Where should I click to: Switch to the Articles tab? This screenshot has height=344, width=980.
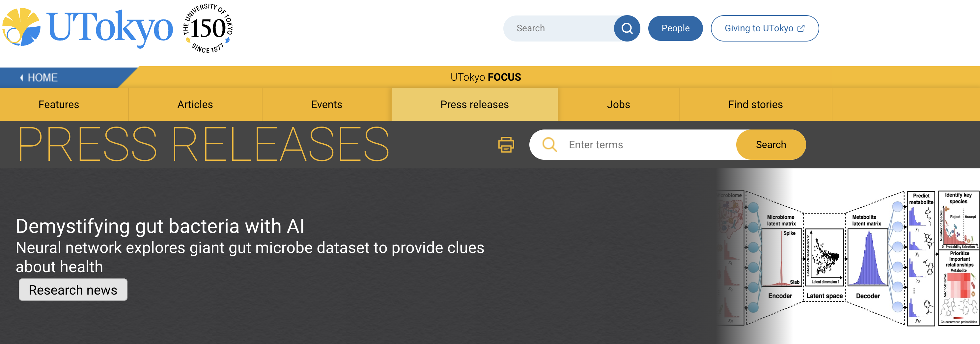(x=195, y=105)
